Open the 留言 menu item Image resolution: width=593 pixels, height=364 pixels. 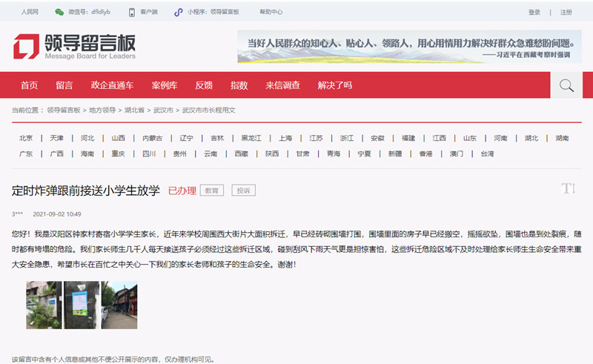pos(64,86)
